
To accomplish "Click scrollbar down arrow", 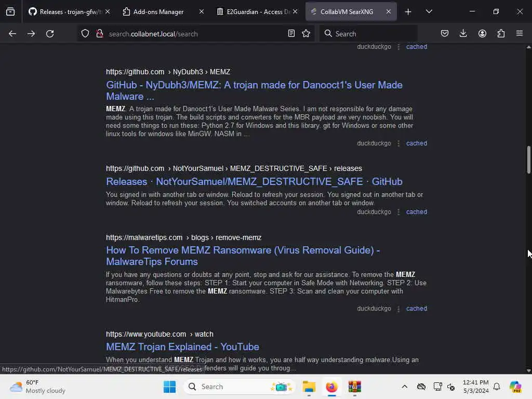I will click(528, 371).
